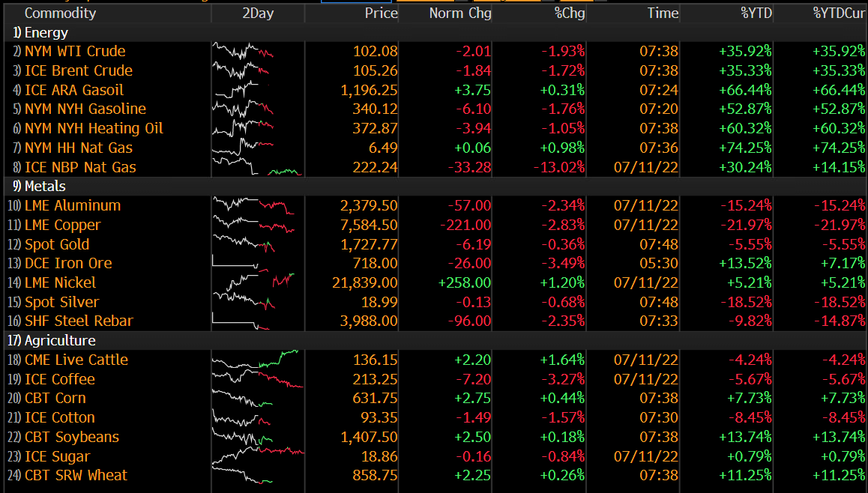Screen dimensions: 868x493
Task: Click Spot Silver price 18.99
Action: coord(379,302)
